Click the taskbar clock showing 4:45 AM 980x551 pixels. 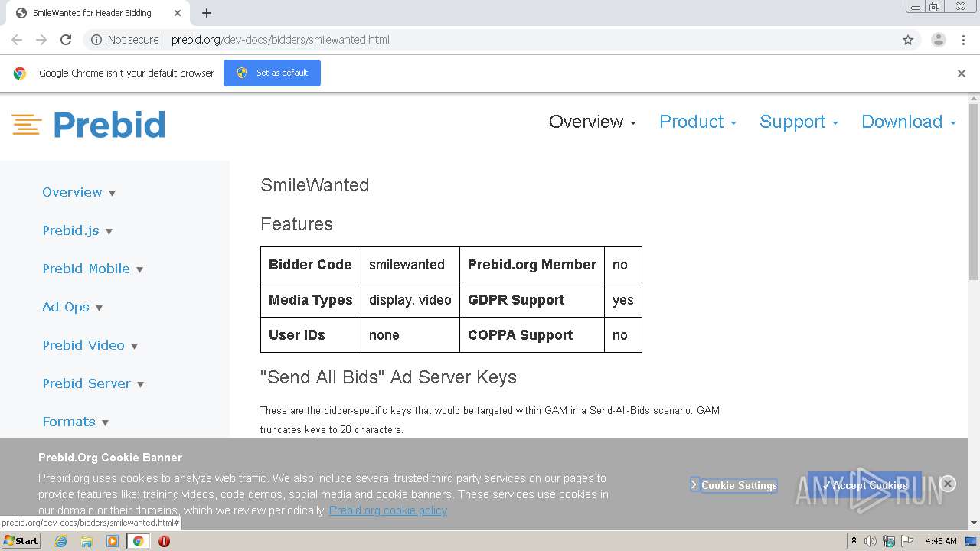[x=941, y=541]
